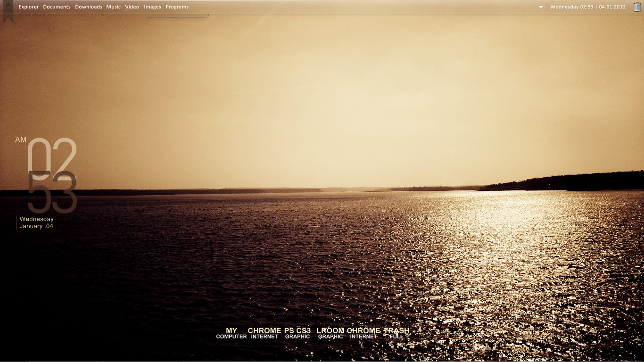Open the trash can icon in the top bar
Viewport: 644px width, 362px height.
pyautogui.click(x=637, y=7)
